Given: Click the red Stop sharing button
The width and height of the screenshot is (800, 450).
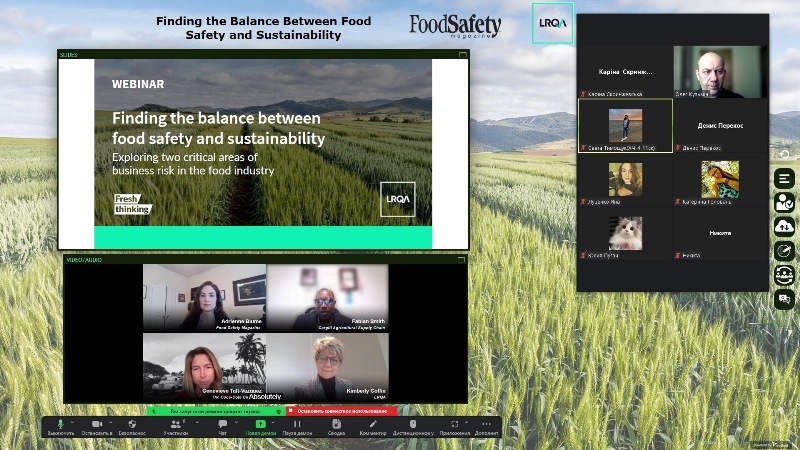Looking at the screenshot, I should click(x=341, y=411).
